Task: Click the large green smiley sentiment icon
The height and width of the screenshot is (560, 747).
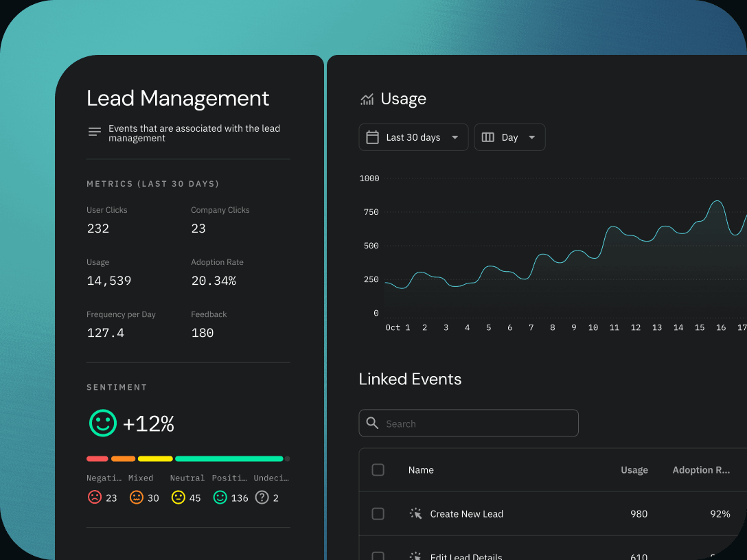Action: click(x=103, y=423)
